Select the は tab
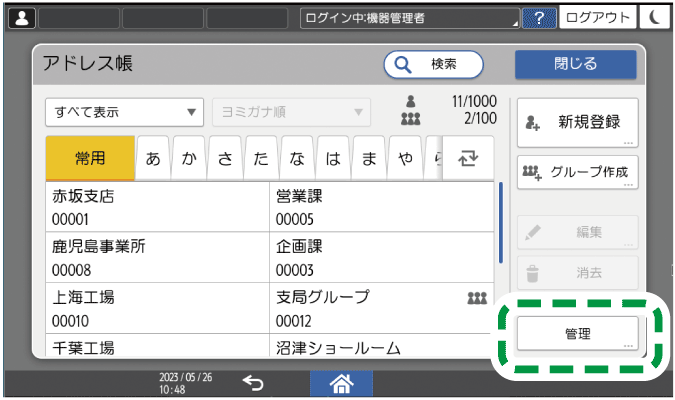Screen dimensions: 675x400 [x=333, y=158]
